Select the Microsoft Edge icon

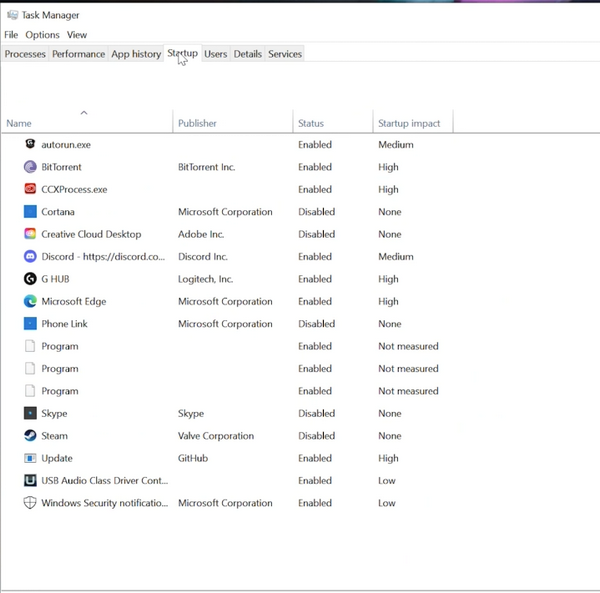(30, 301)
